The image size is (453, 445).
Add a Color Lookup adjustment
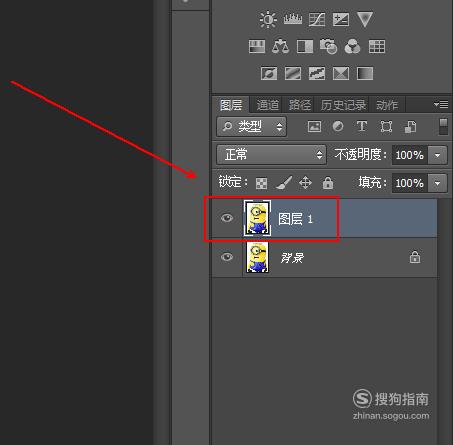click(377, 47)
